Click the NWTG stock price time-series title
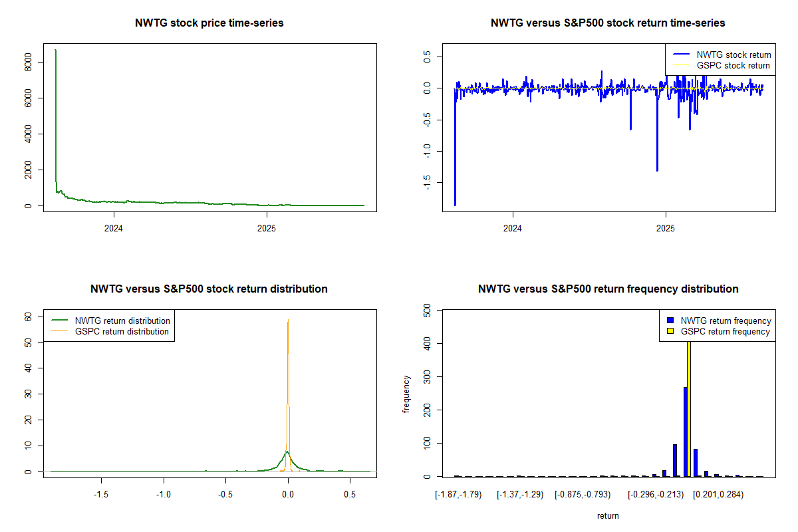Viewport: 798px width, 532px height. pos(209,23)
